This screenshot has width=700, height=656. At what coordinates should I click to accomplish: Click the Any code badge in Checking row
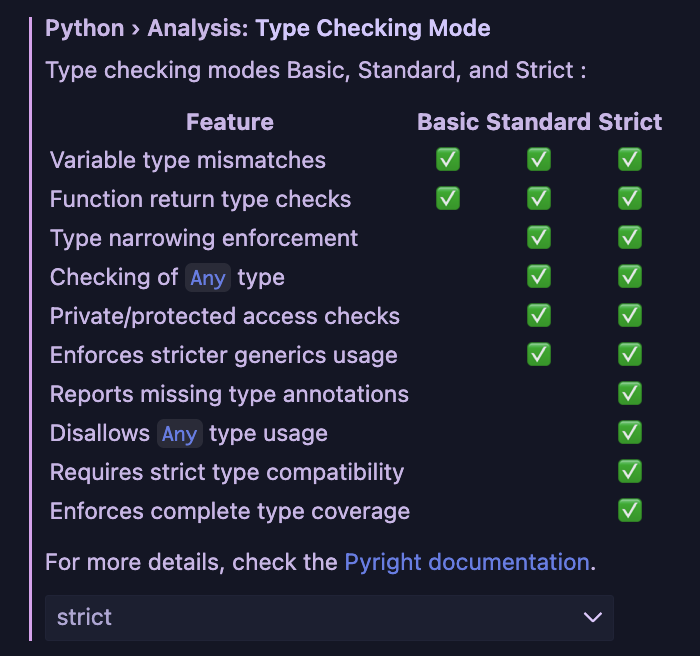[208, 277]
